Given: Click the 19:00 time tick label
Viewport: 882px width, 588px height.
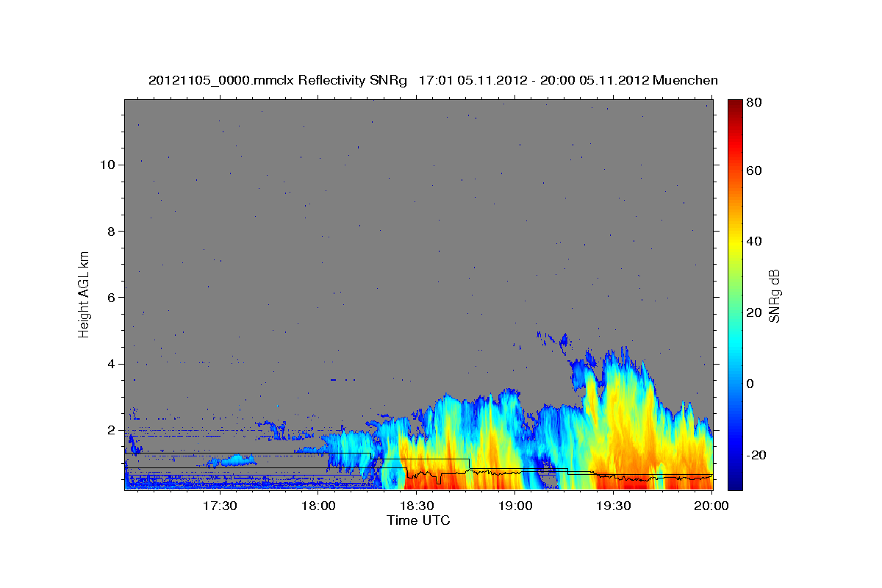Looking at the screenshot, I should tap(515, 506).
